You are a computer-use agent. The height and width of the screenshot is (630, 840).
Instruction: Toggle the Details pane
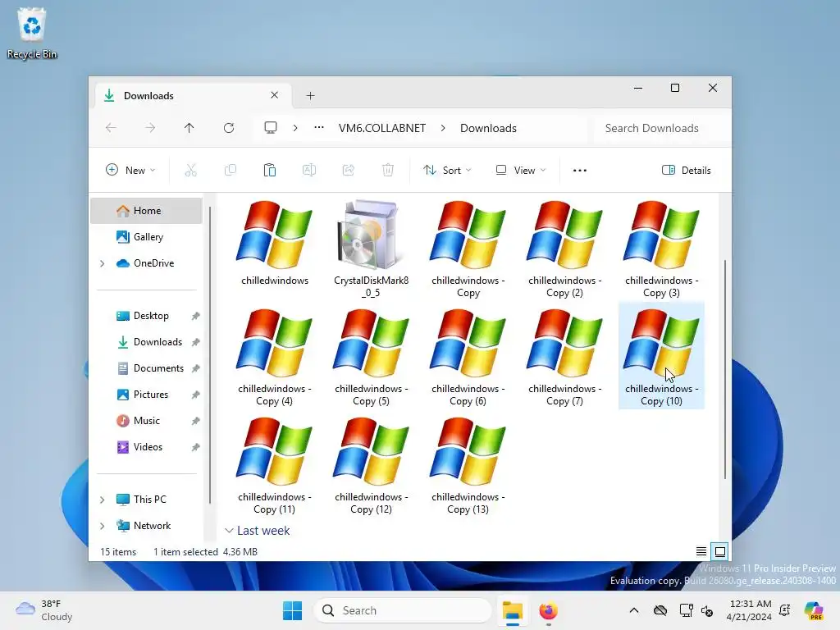pos(687,171)
